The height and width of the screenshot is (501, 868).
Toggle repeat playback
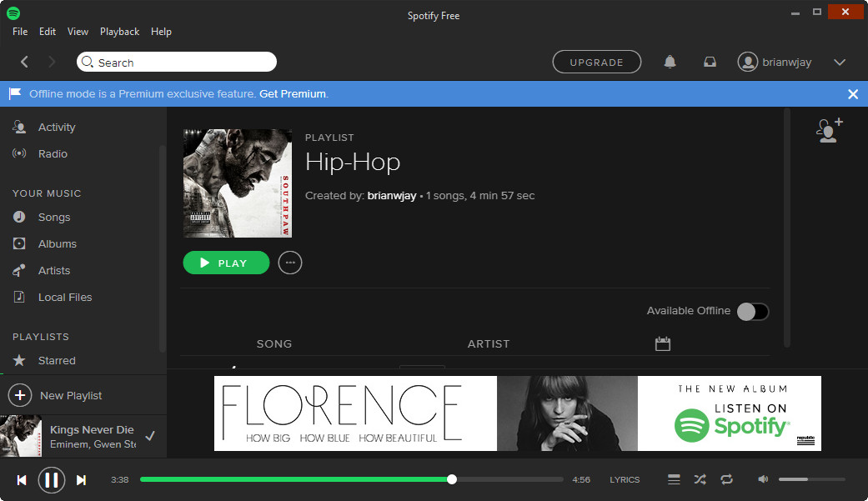(x=727, y=479)
